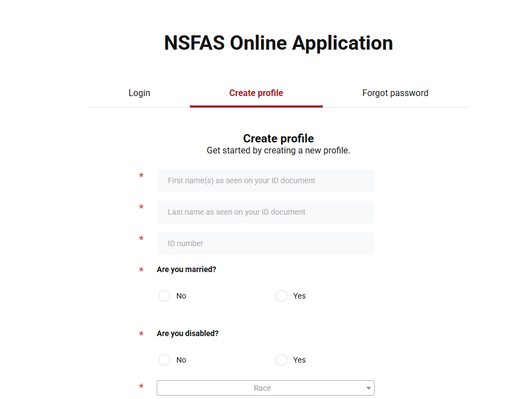532x399 pixels.
Task: Select Yes for Are you disabled
Action: coord(281,360)
